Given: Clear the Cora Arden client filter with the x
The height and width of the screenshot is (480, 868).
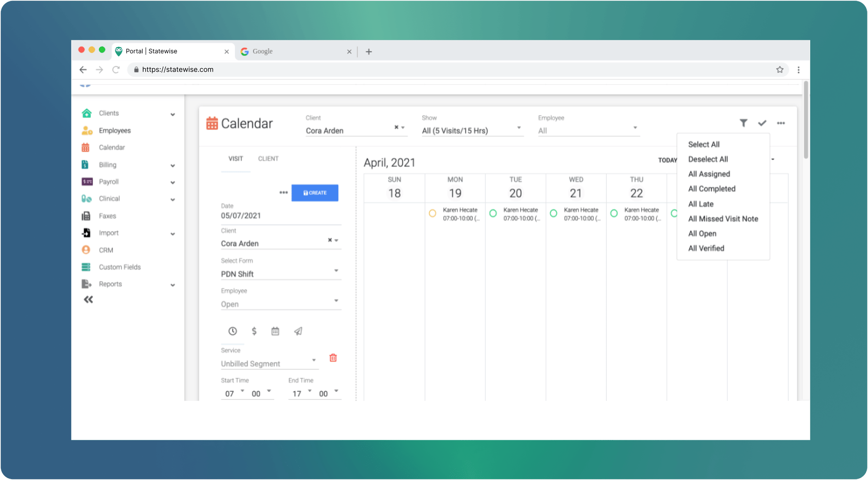Looking at the screenshot, I should 396,127.
